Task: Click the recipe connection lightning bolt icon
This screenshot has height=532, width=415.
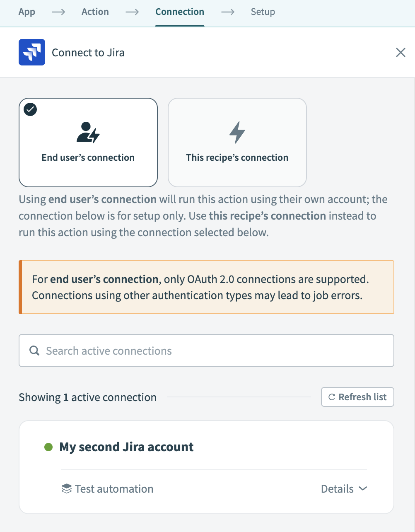Action: 237,133
